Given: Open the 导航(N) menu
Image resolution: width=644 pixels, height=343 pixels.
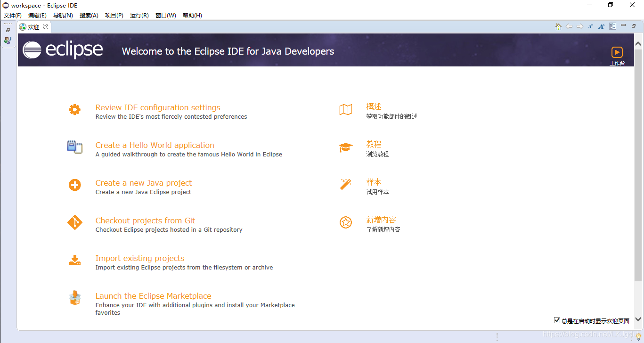Looking at the screenshot, I should tap(63, 16).
